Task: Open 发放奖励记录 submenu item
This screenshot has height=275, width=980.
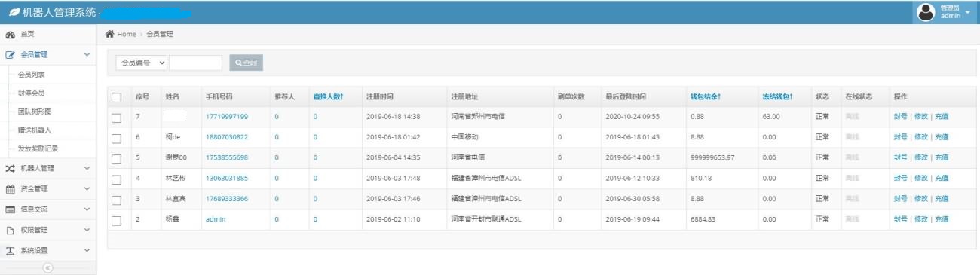Action: [x=38, y=148]
